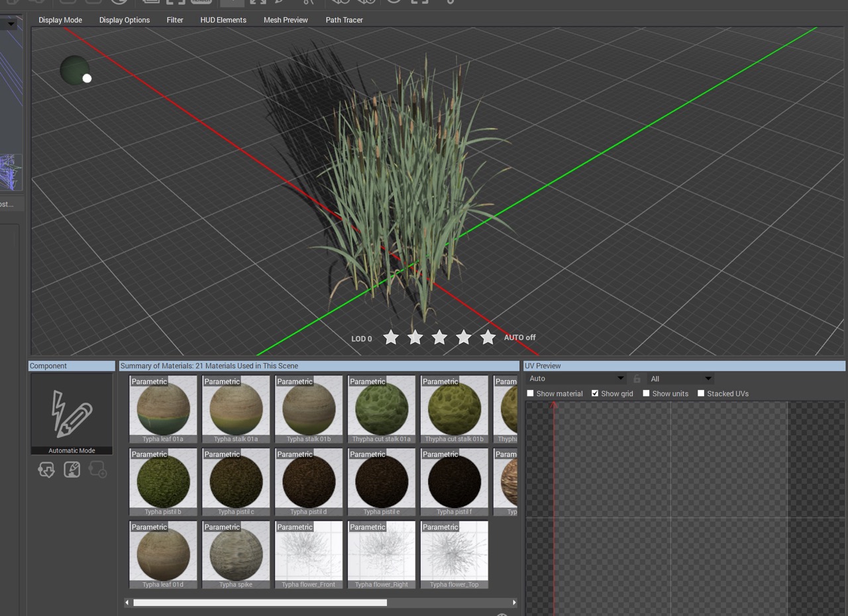The width and height of the screenshot is (848, 616).
Task: Click the second LOD quality star
Action: [415, 337]
